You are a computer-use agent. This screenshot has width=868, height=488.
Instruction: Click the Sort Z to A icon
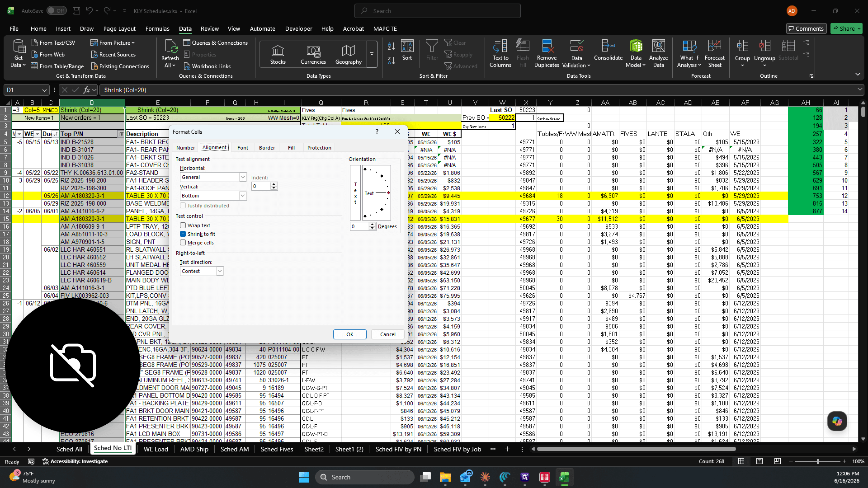click(392, 60)
